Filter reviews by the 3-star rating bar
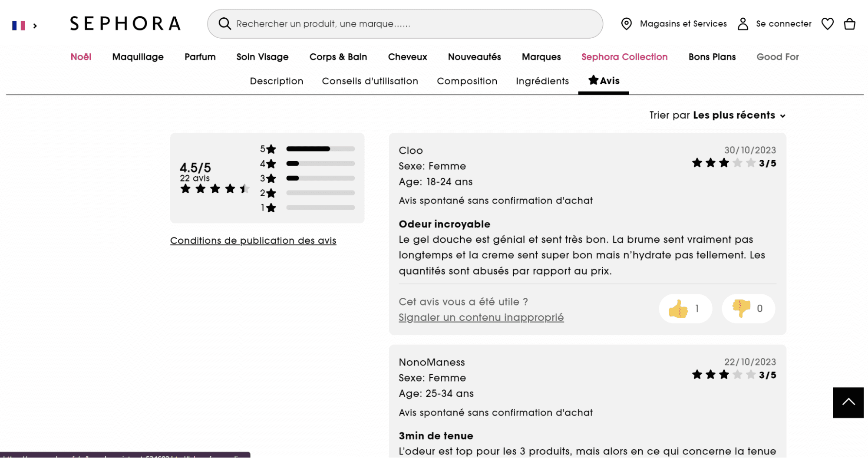 [320, 178]
